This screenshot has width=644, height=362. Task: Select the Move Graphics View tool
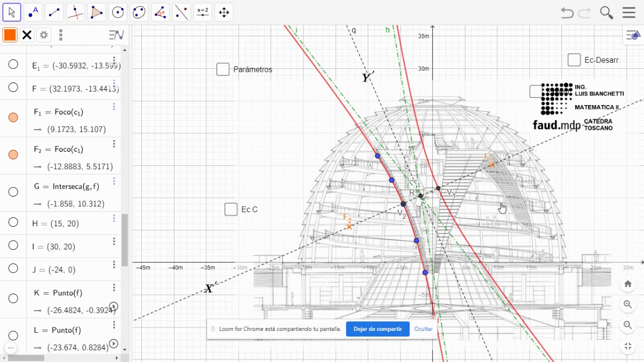tap(224, 13)
